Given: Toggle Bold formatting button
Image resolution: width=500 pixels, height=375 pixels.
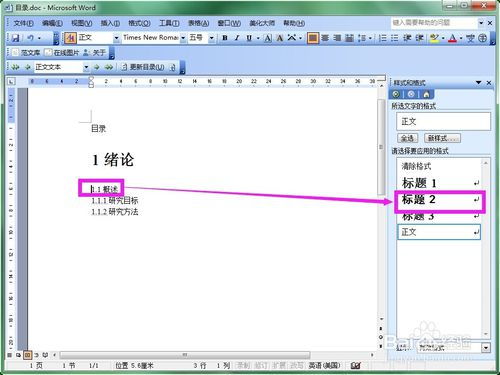Looking at the screenshot, I should tap(225, 38).
